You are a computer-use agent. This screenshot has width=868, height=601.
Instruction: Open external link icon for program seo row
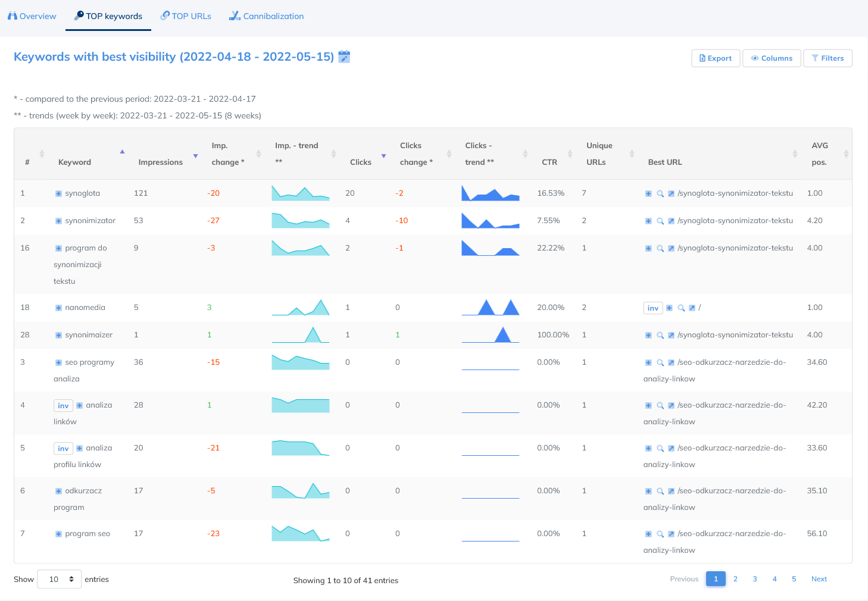click(x=671, y=534)
